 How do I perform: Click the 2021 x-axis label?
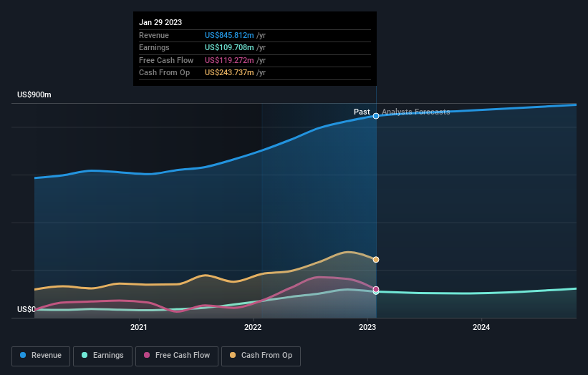[139, 327]
